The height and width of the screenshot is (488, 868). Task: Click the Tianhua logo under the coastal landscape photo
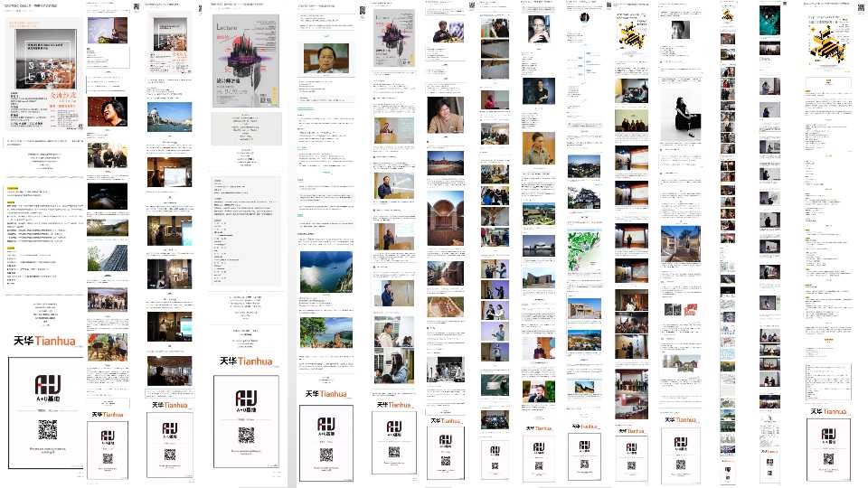[x=326, y=394]
